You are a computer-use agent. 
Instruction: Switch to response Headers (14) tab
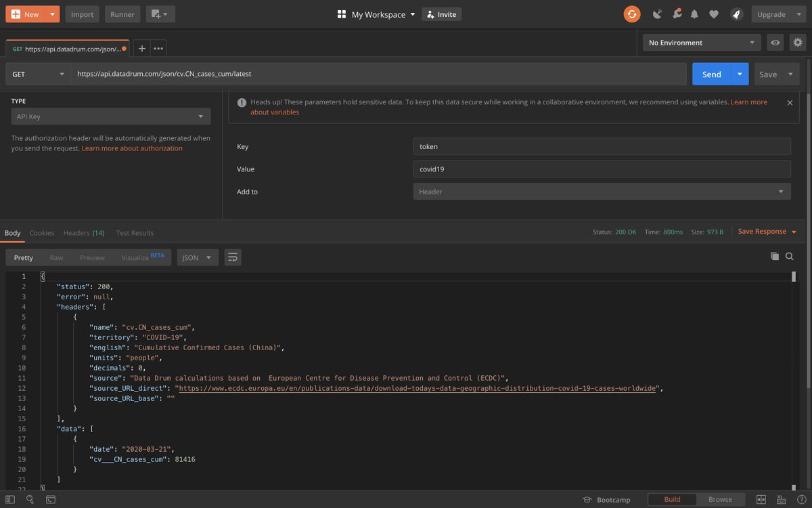(84, 233)
